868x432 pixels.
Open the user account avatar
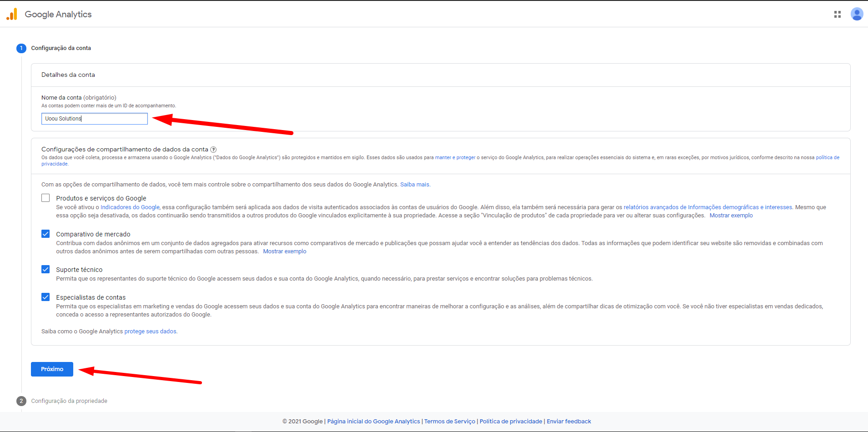click(x=857, y=14)
